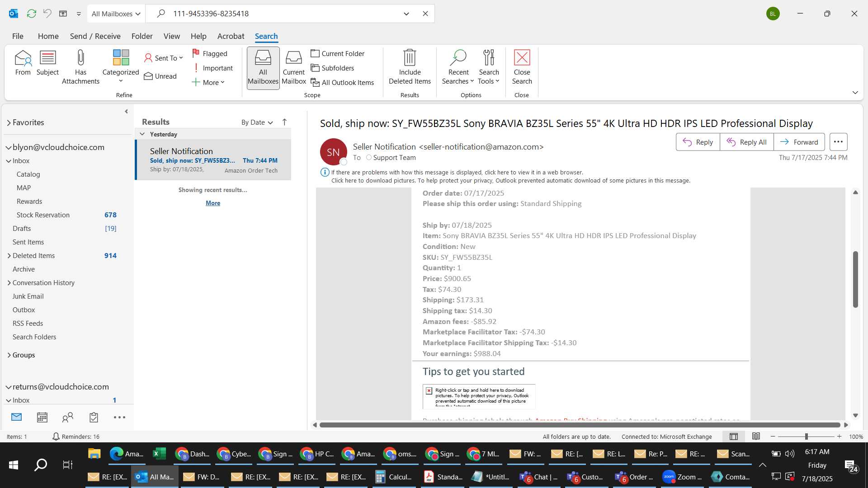
Task: Filter results by Flagged items
Action: (210, 53)
